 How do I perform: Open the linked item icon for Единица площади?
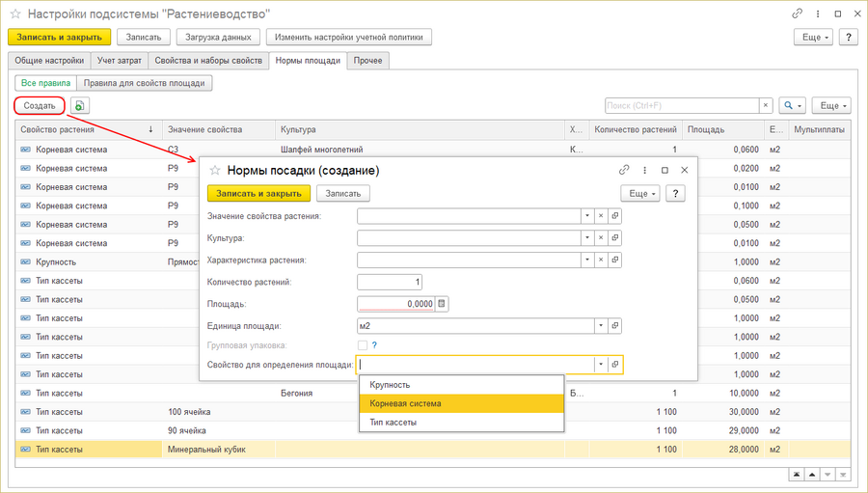tap(615, 326)
